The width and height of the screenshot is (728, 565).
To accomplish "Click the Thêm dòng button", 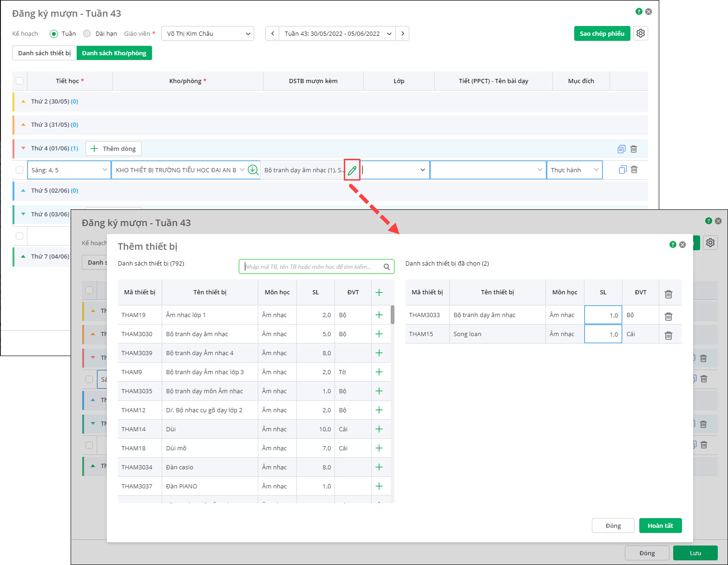I will click(114, 149).
